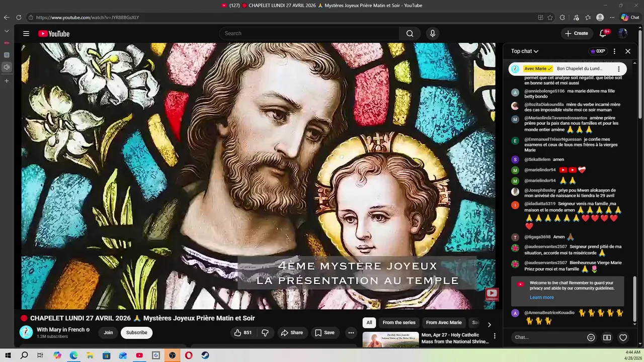Open Windows taskbar search
Viewport: 644px width, 362px height.
[x=24, y=355]
